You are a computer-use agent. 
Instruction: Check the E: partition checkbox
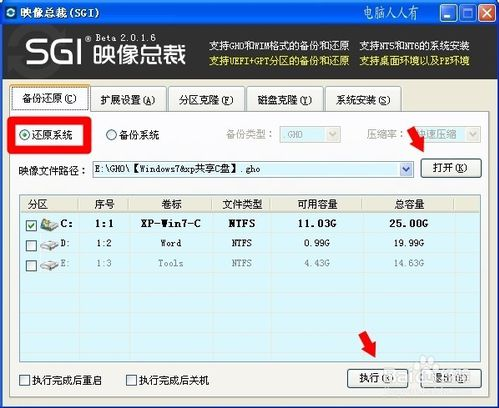pos(31,266)
